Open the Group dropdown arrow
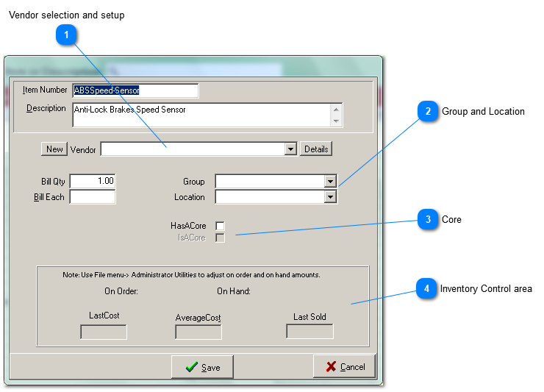The height and width of the screenshot is (392, 544). [x=330, y=182]
